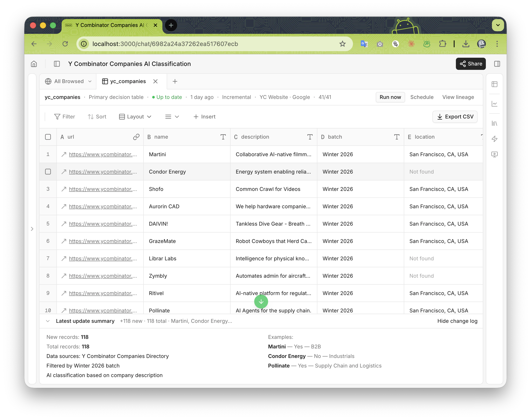Check the select-all checkbox in the header row
This screenshot has height=420, width=531.
48,137
